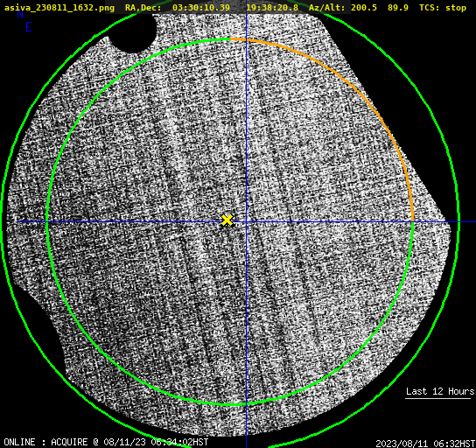
Task: Click the Dec value 19:38:20.8
Action: [272, 8]
